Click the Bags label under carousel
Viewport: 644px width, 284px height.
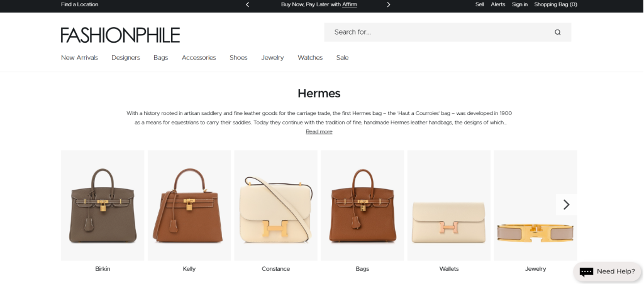[362, 269]
